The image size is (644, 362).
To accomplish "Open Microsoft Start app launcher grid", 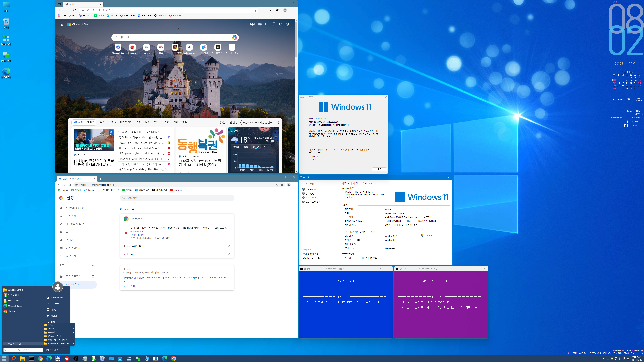I will [x=63, y=24].
